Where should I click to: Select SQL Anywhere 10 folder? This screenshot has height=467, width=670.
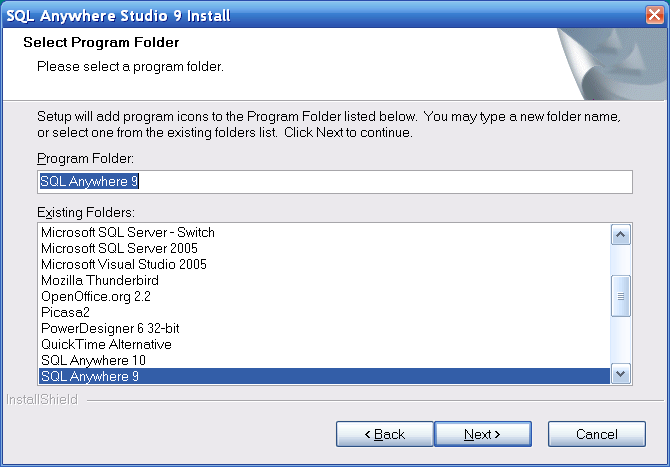click(91, 360)
